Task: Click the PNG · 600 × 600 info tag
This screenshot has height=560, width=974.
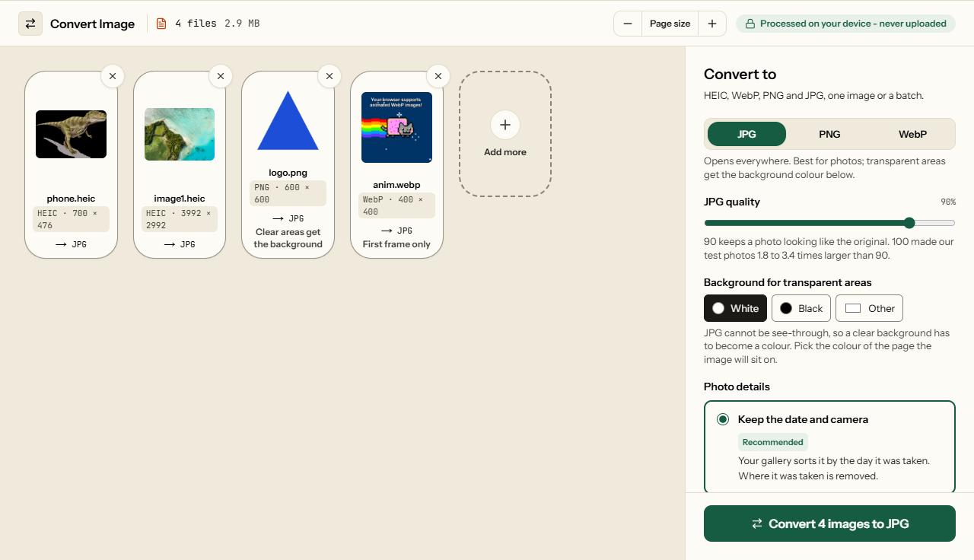Action: 288,193
